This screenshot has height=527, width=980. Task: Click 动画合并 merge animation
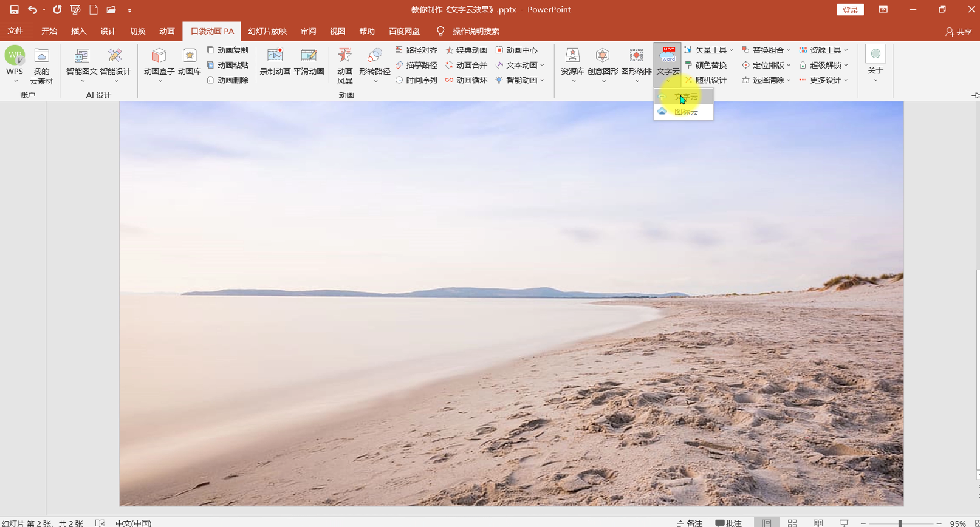(467, 65)
